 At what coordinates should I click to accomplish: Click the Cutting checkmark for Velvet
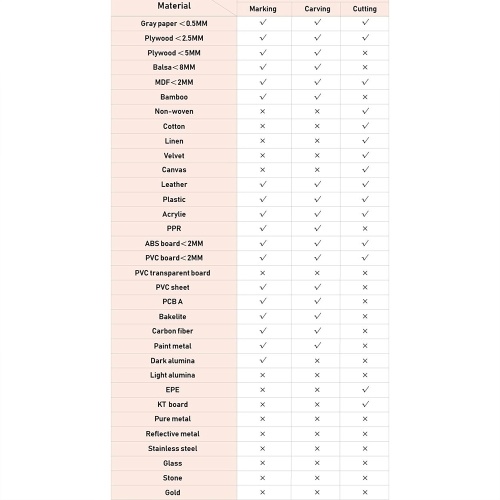point(365,155)
